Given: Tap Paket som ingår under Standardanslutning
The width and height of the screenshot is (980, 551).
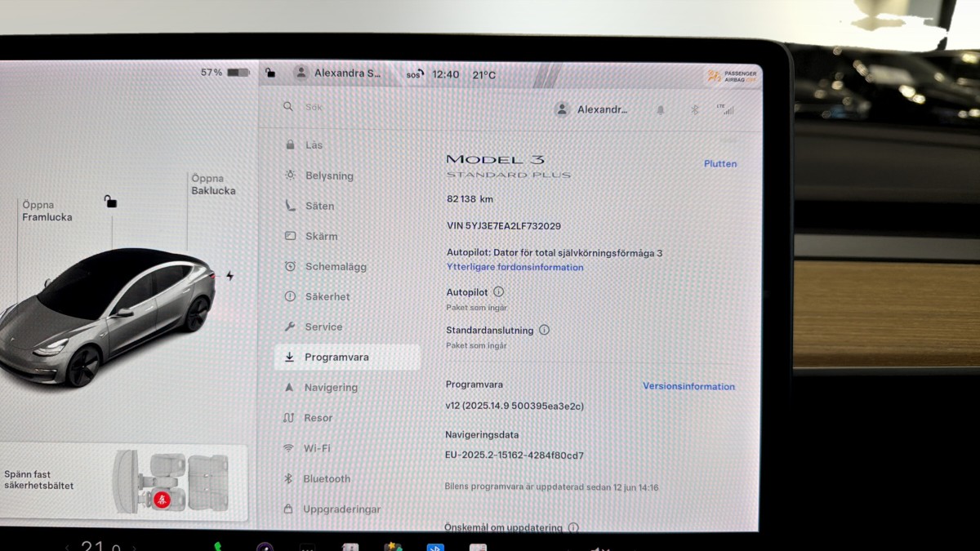Looking at the screenshot, I should click(476, 345).
